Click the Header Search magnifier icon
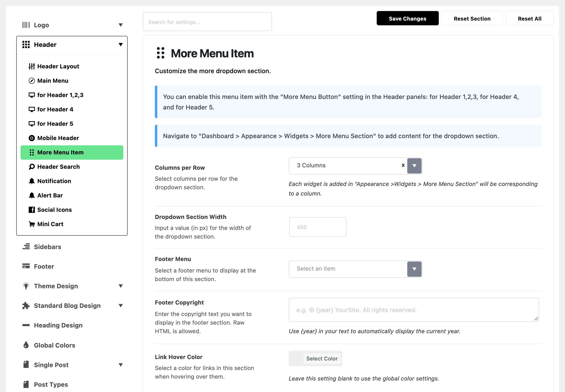 pos(32,167)
